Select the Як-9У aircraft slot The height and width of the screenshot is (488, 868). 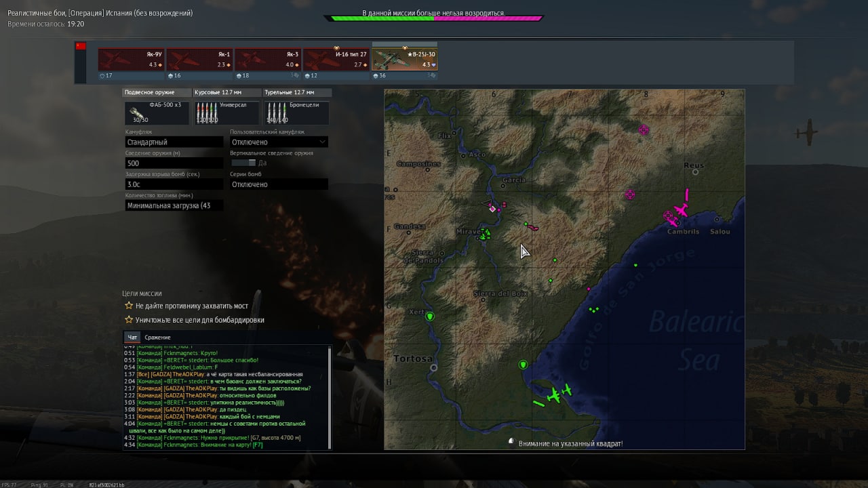[x=132, y=59]
